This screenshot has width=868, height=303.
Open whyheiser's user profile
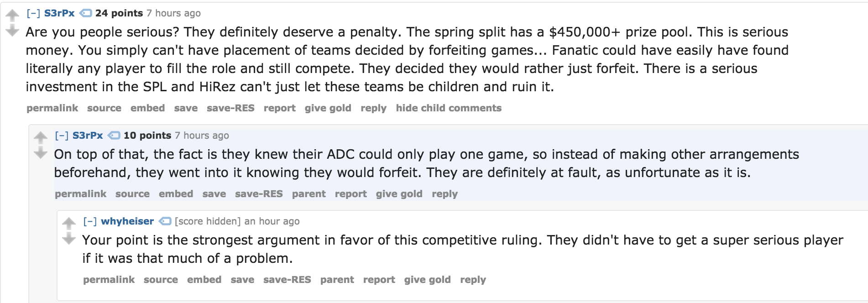(127, 221)
